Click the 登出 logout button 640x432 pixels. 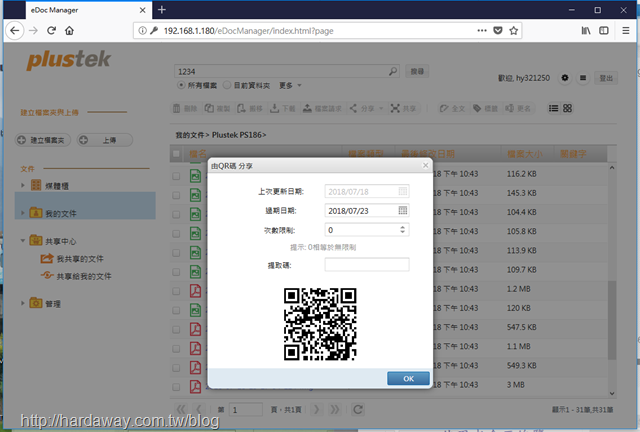click(606, 78)
